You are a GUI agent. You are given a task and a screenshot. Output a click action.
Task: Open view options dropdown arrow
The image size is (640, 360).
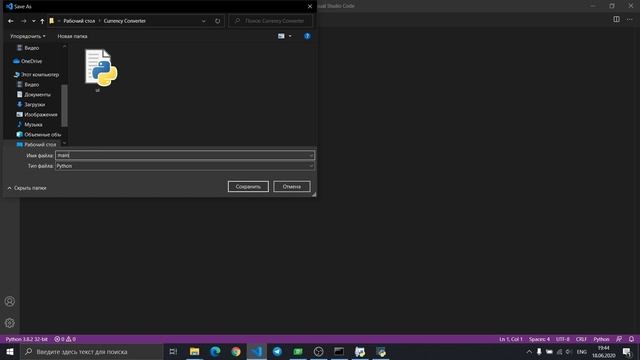290,36
